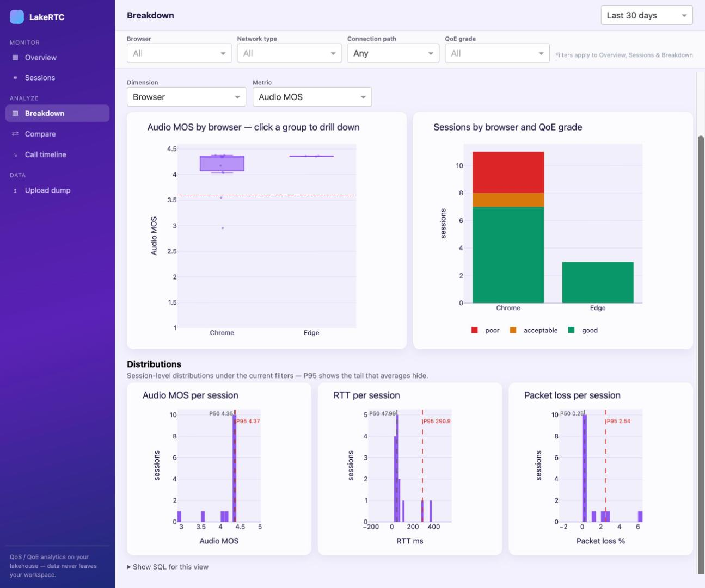Click the Compare arrows icon
Viewport: 705px width, 588px height.
click(15, 134)
